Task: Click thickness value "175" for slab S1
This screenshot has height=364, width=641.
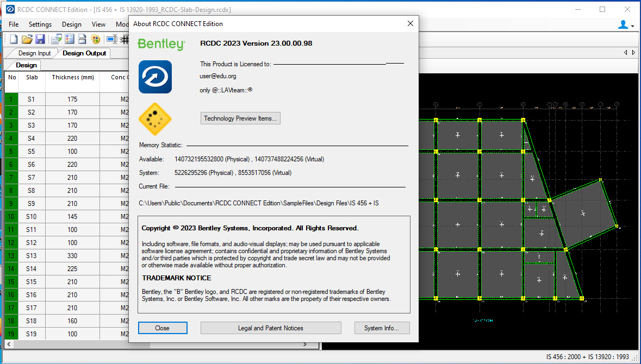Action: click(x=72, y=99)
